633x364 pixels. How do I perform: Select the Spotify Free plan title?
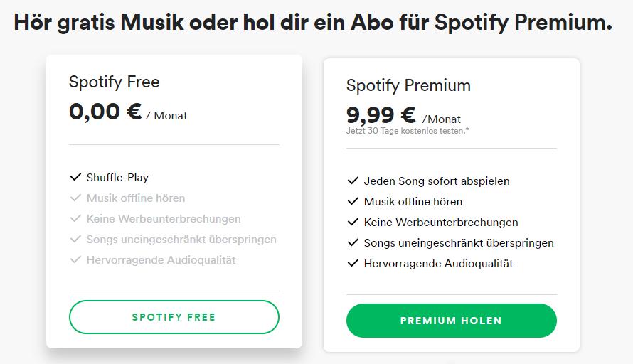point(115,82)
